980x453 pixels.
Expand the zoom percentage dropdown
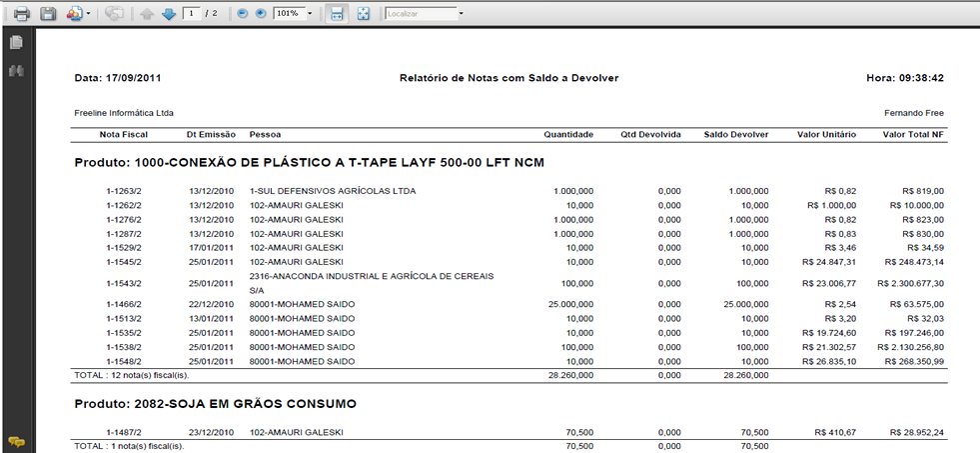(x=310, y=14)
